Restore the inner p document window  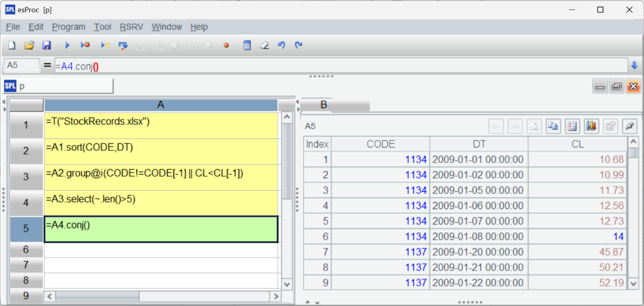[x=617, y=87]
